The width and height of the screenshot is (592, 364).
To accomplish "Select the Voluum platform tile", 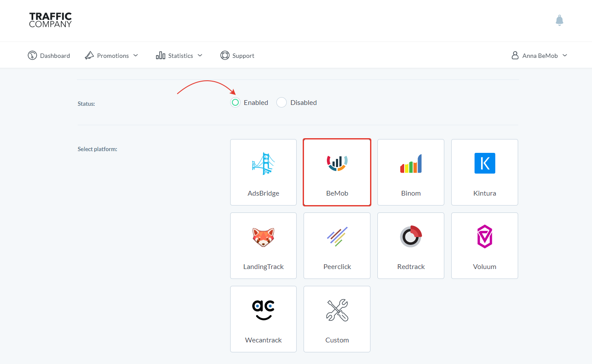I will pos(484,246).
